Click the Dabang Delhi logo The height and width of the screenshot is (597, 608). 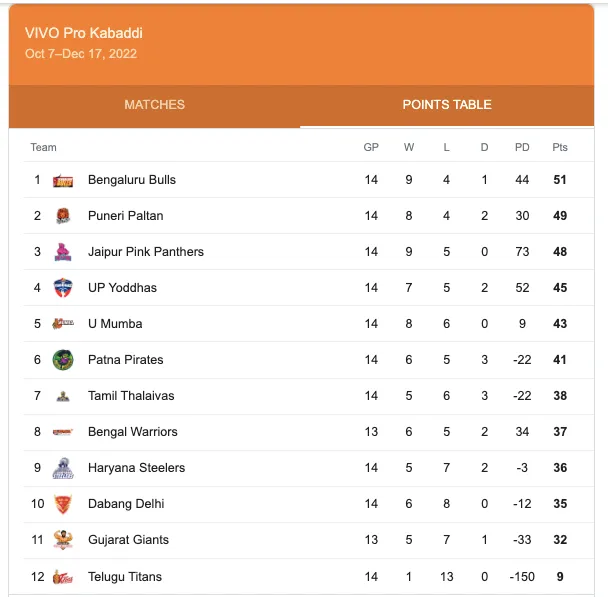point(63,504)
